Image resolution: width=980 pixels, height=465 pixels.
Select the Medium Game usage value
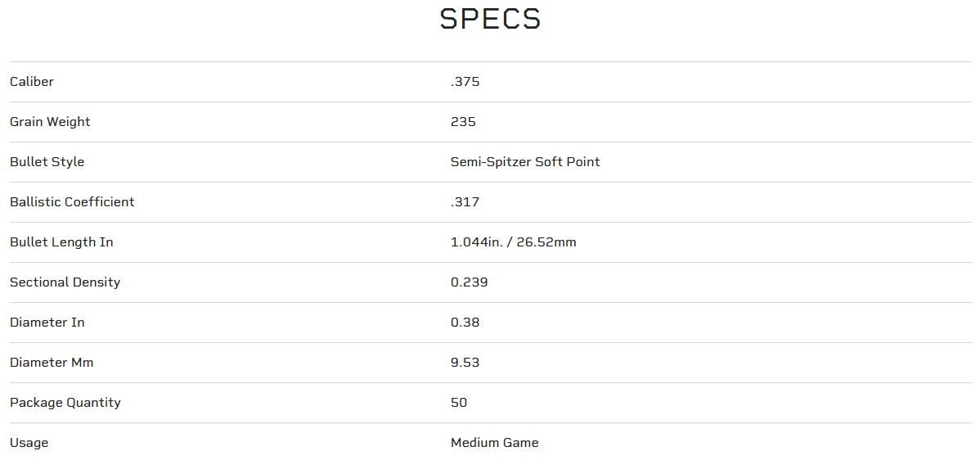pos(494,443)
